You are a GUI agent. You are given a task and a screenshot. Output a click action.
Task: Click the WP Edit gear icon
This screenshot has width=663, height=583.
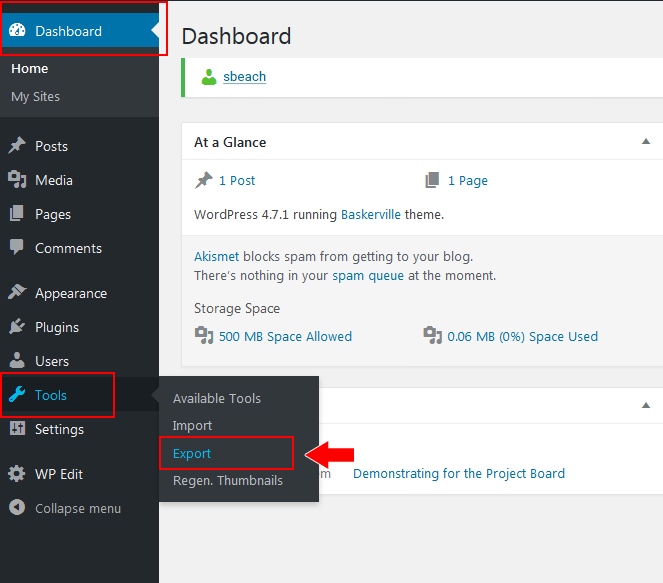click(x=16, y=474)
